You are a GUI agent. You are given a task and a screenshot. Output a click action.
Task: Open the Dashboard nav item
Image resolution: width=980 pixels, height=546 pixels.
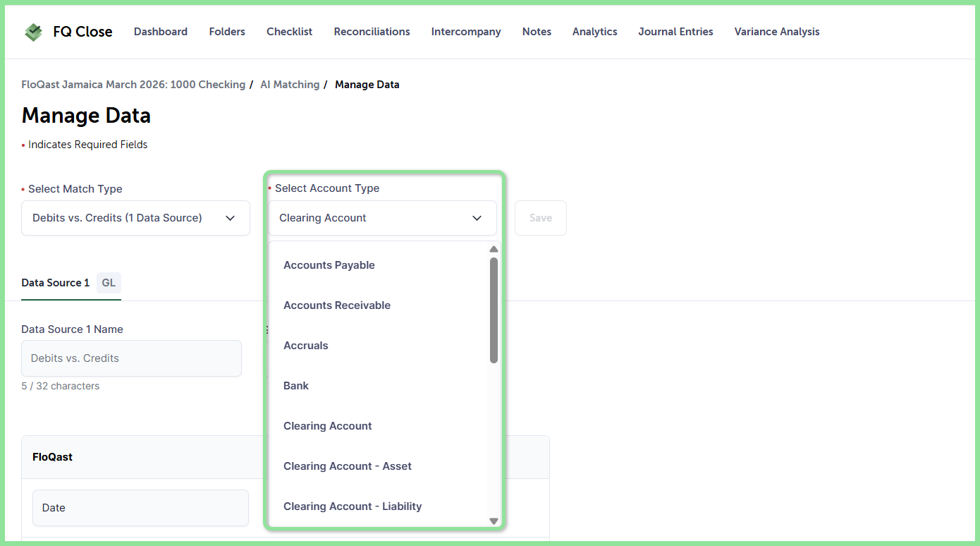[161, 32]
